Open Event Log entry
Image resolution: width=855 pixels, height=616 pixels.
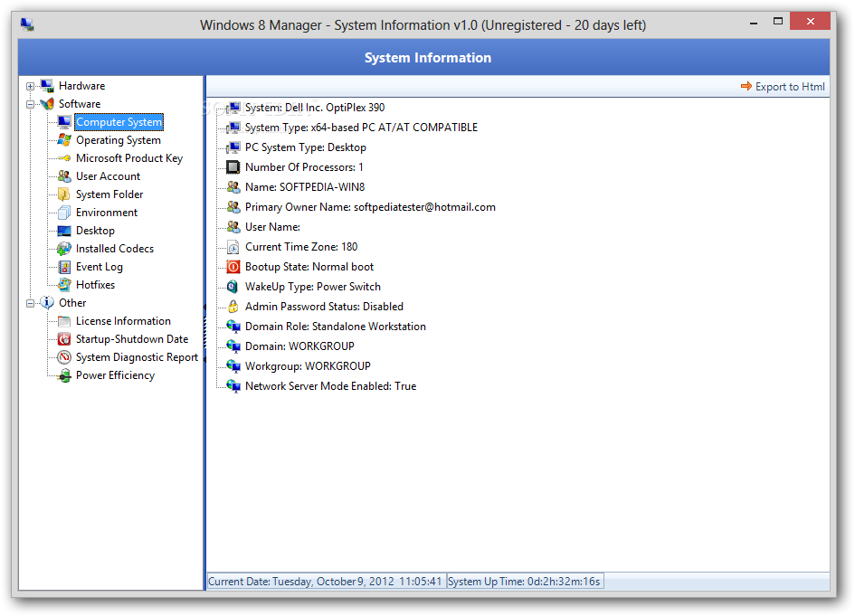(100, 267)
